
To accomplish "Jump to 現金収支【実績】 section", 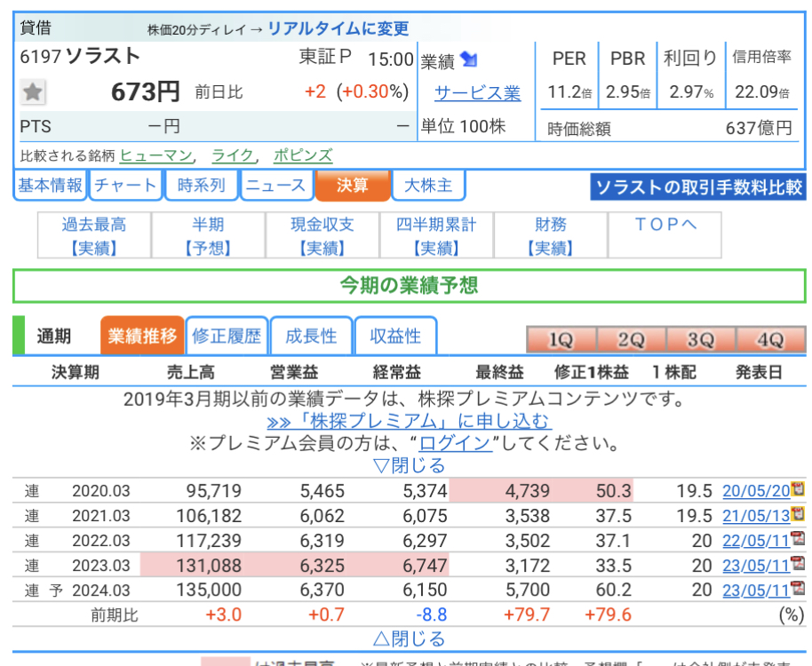I will (x=322, y=235).
